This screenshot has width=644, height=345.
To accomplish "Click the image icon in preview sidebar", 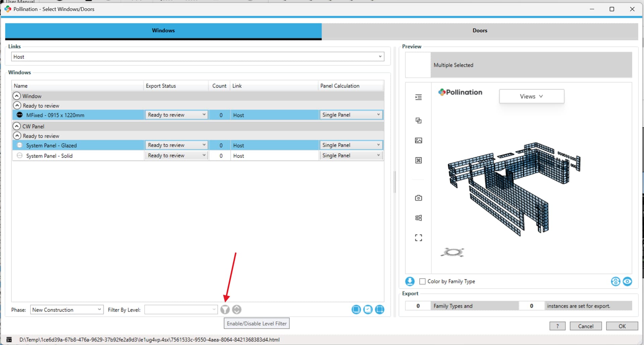I will (x=419, y=140).
